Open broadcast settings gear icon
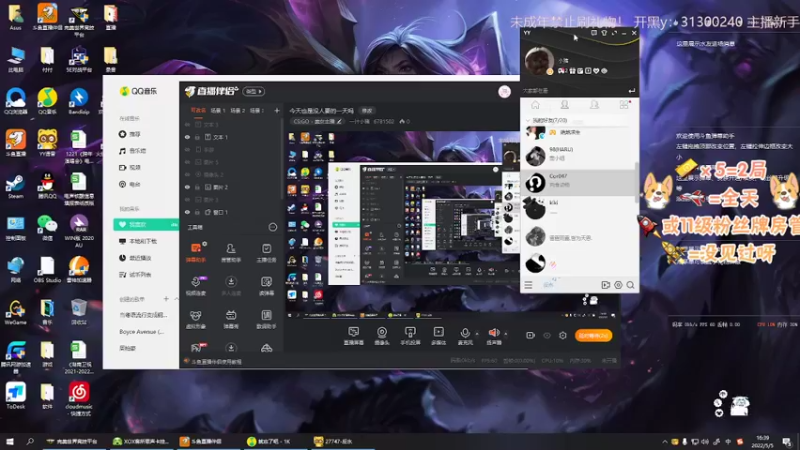Image resolution: width=800 pixels, height=450 pixels. coord(563,335)
